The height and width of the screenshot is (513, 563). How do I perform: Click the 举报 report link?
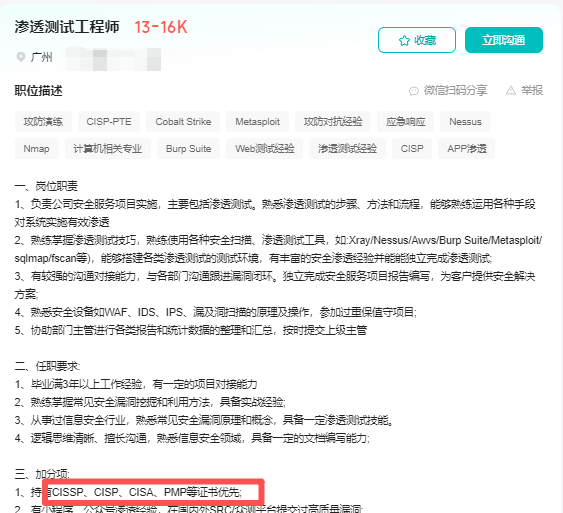click(x=532, y=90)
